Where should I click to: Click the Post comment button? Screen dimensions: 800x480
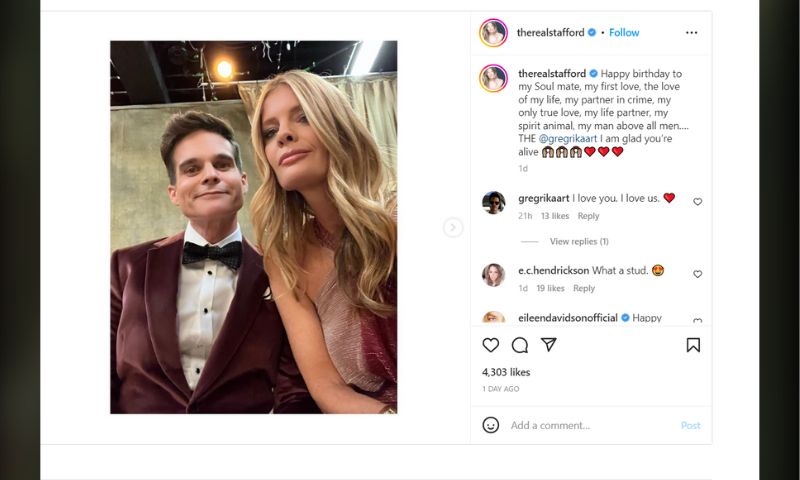point(690,425)
